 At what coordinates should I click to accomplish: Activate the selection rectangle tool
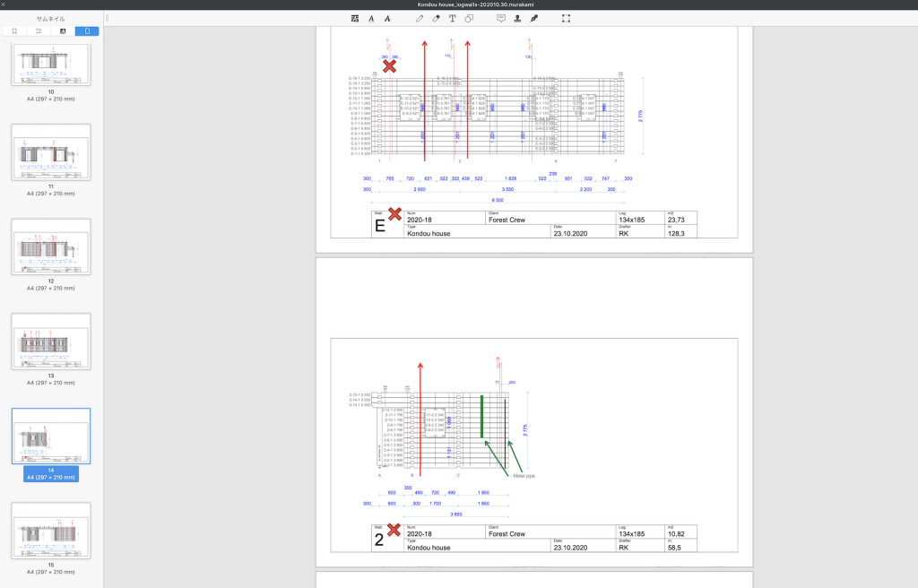click(x=567, y=19)
